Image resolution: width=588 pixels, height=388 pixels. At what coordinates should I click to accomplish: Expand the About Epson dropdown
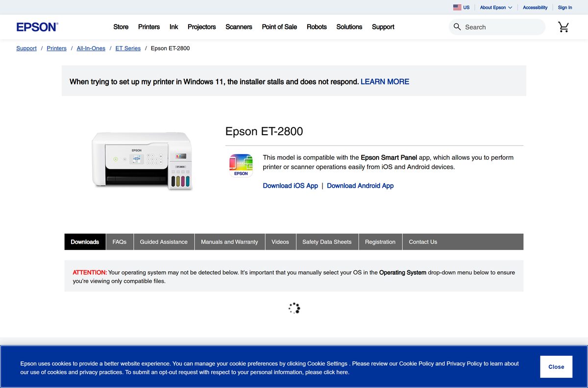tap(496, 7)
